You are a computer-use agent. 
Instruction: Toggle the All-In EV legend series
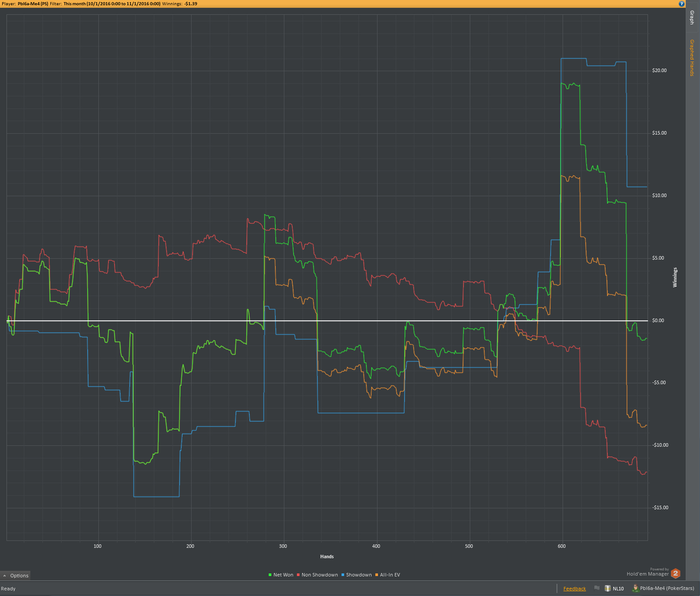[x=388, y=575]
